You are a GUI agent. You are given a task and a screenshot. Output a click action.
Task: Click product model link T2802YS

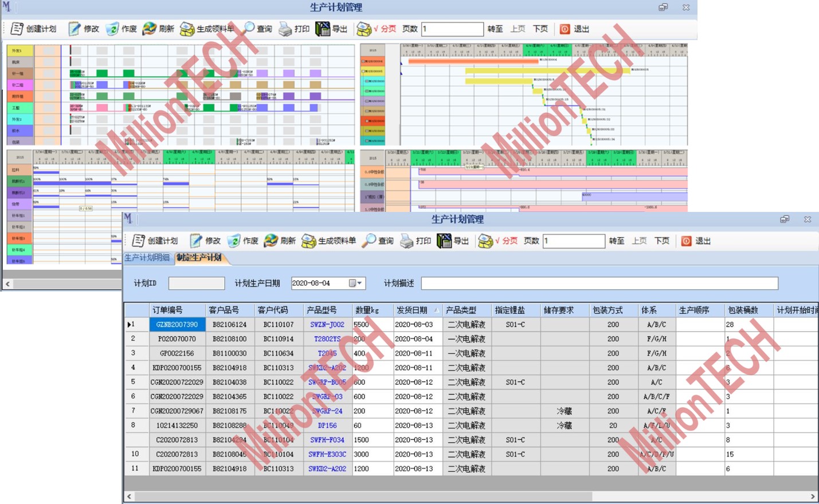click(x=327, y=339)
